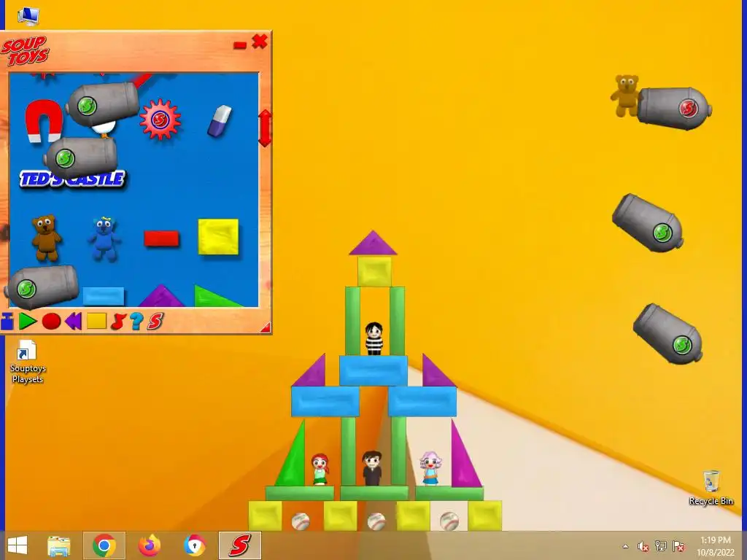Screen dimensions: 747x560
Task: Click cannon at toybox bottom-left edge
Action: [42, 287]
